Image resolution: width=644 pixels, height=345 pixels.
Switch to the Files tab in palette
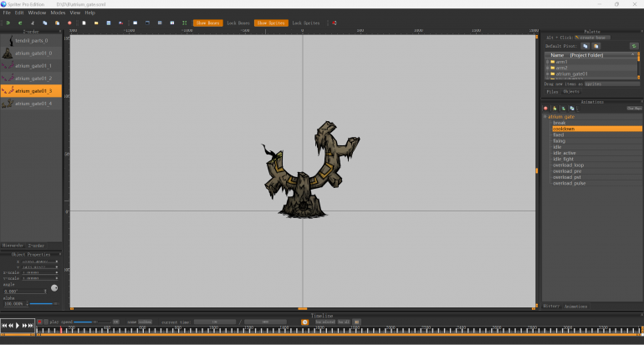pos(552,92)
